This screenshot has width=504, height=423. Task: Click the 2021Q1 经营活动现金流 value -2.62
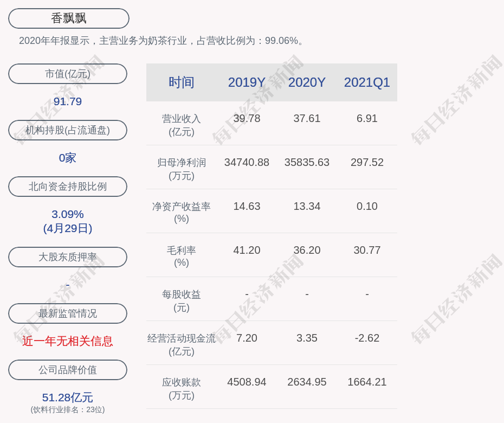(367, 338)
